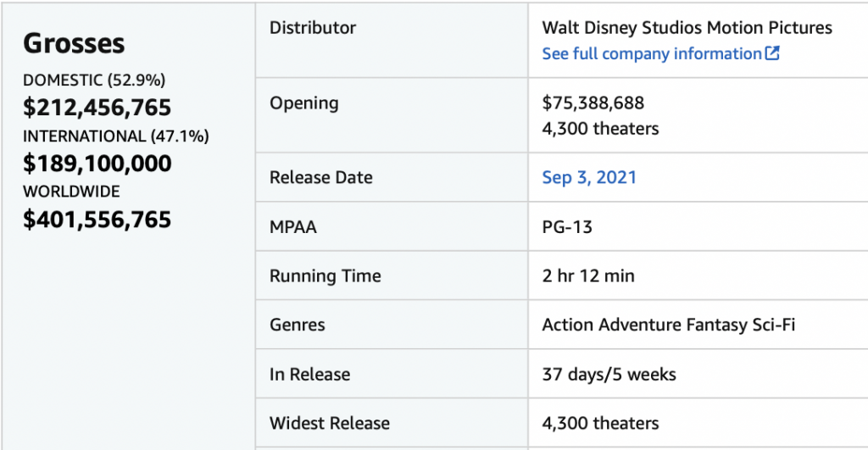Click the INTERNATIONAL (47.1%) label
This screenshot has height=450, width=868.
pos(115,136)
